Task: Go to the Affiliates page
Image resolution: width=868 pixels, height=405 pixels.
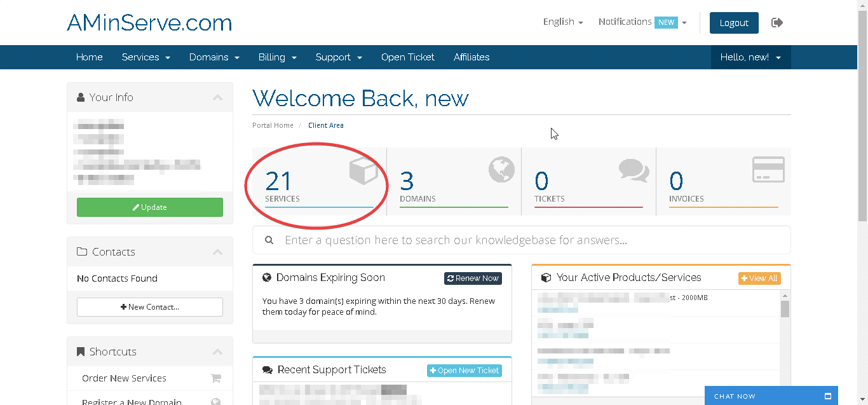Action: 471,57
